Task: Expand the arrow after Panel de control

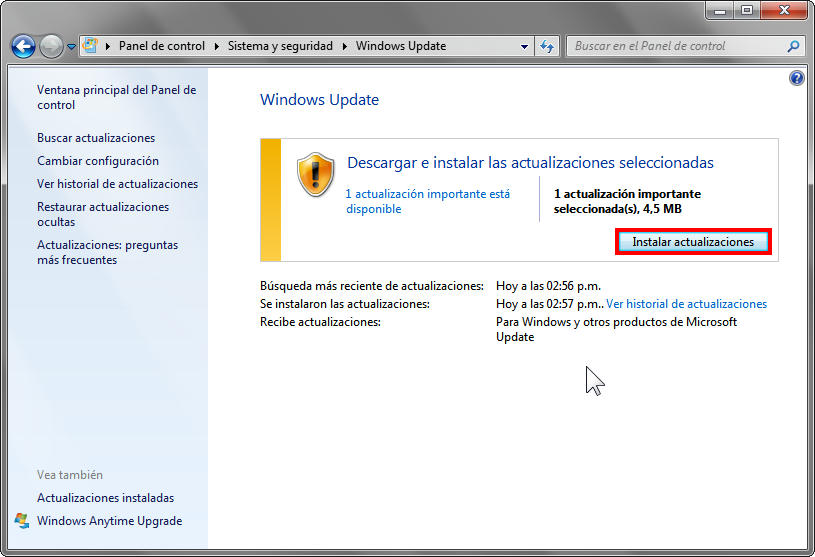Action: (x=217, y=46)
